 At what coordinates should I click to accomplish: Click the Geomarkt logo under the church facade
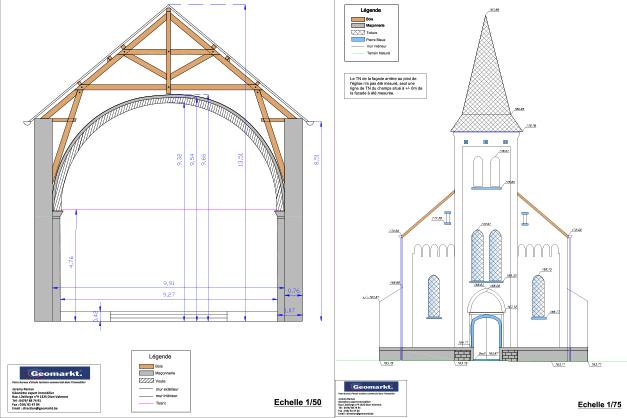click(369, 387)
